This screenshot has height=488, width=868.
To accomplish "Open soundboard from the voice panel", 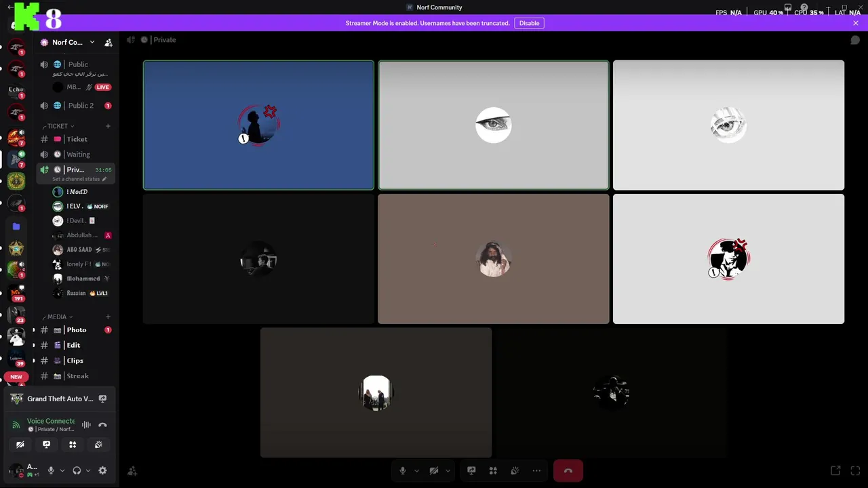I will point(98,445).
